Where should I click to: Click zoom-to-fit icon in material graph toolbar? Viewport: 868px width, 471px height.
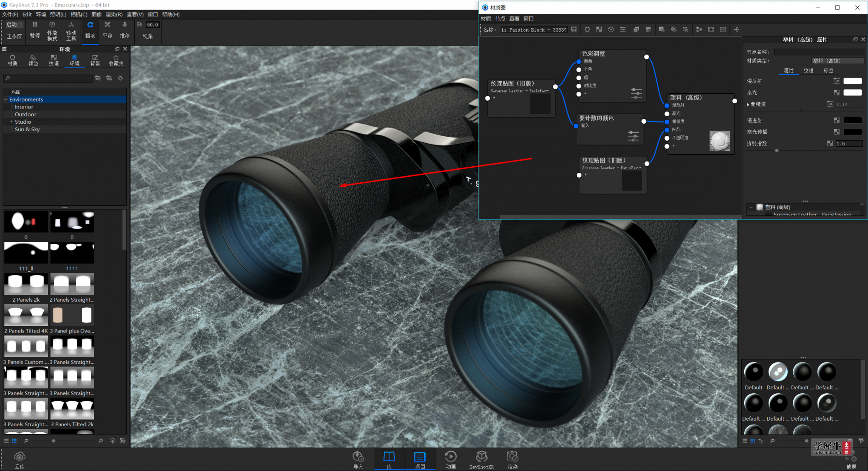pos(711,30)
